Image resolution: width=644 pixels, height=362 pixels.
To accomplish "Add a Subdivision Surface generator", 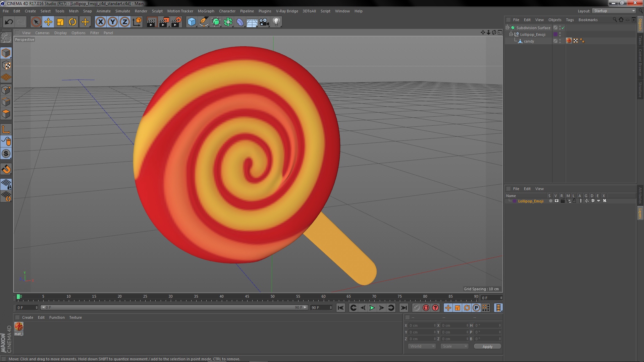I will click(x=216, y=22).
